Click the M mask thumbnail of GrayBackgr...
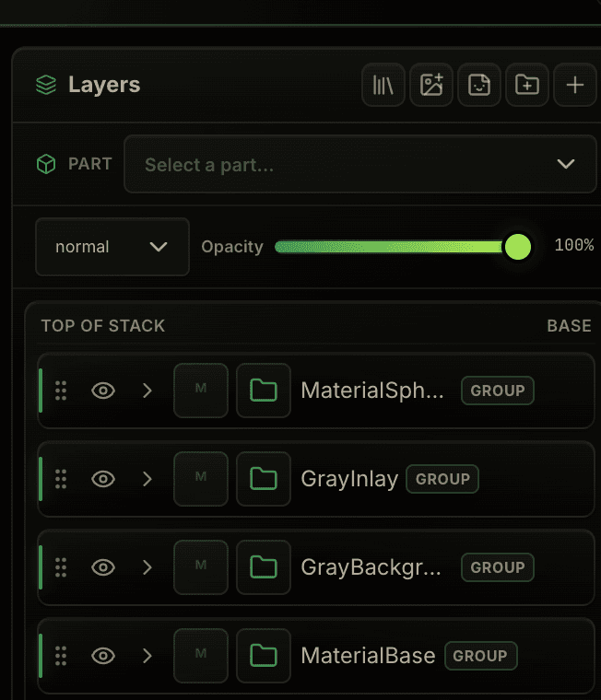 [201, 567]
